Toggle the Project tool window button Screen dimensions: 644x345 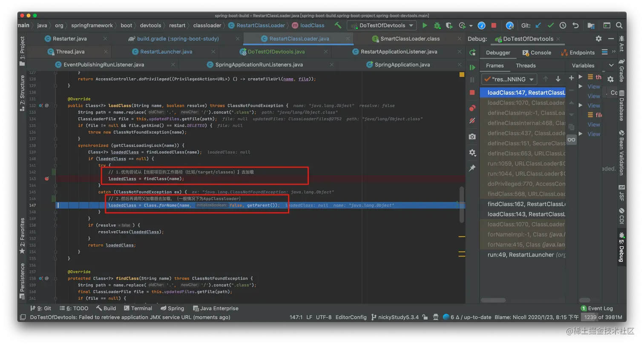[22, 51]
